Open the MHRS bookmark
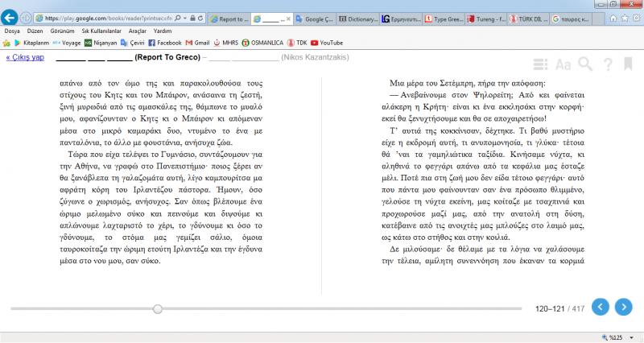644x343 pixels. click(x=226, y=43)
